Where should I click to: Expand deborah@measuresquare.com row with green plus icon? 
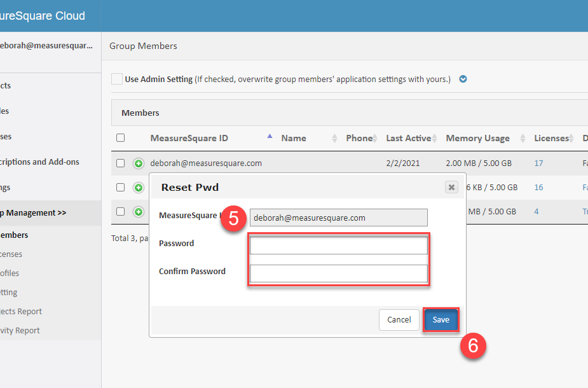pyautogui.click(x=139, y=163)
